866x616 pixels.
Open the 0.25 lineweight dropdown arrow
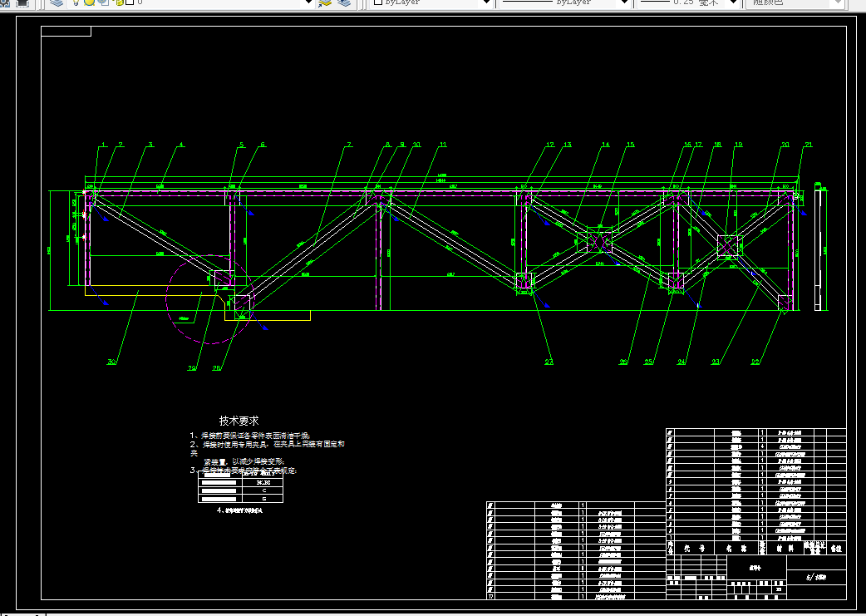[734, 2]
